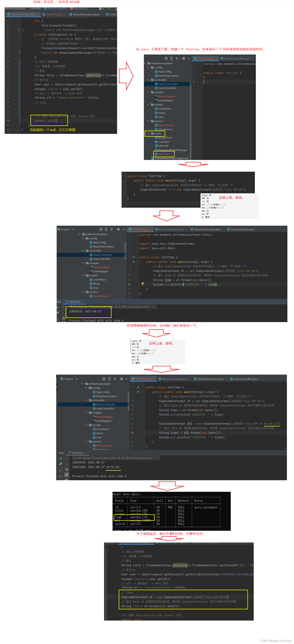Click the green run arrow beside line 7 in the single-output IDE
The image size is (294, 644).
click(x=134, y=262)
